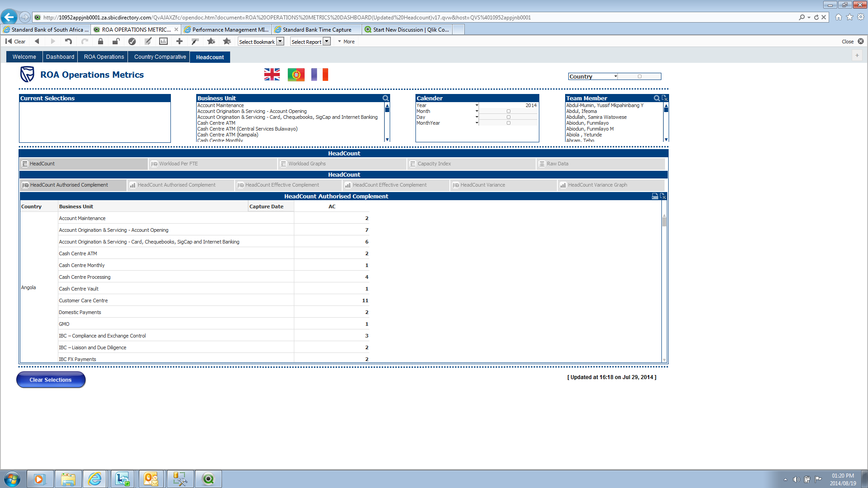Open QlikView from the taskbar
The height and width of the screenshot is (488, 868).
[x=208, y=479]
